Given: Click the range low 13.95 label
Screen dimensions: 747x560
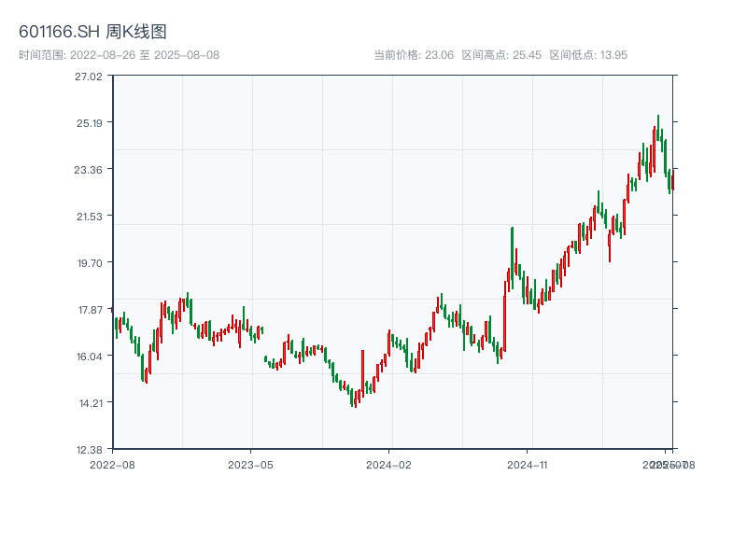Looking at the screenshot, I should pos(588,55).
